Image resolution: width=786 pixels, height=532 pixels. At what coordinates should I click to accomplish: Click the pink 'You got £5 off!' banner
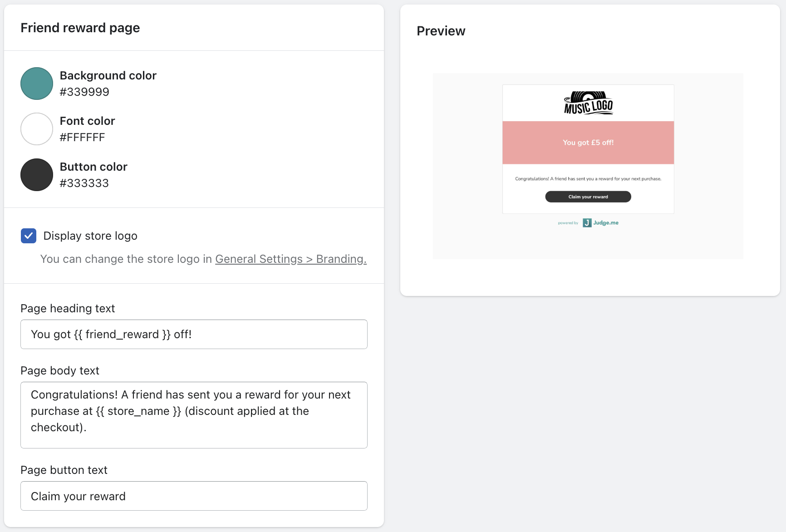[588, 143]
